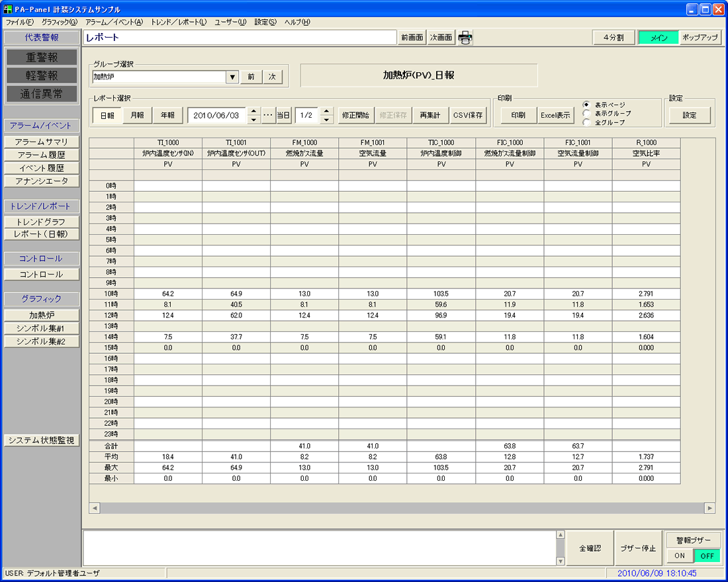The height and width of the screenshot is (582, 728).
Task: Open the アラーム/イベント(A) menu
Action: click(x=114, y=22)
